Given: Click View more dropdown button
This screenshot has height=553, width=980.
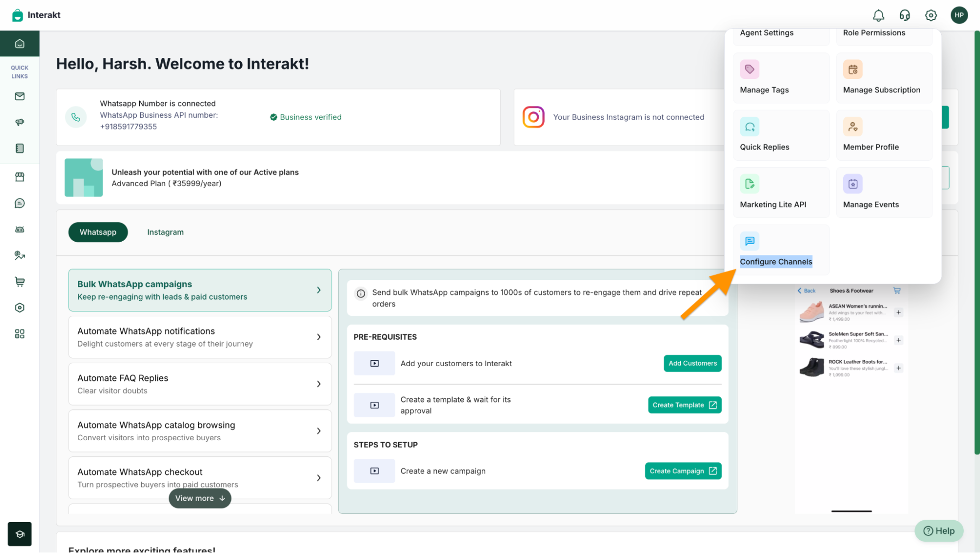Looking at the screenshot, I should 200,498.
